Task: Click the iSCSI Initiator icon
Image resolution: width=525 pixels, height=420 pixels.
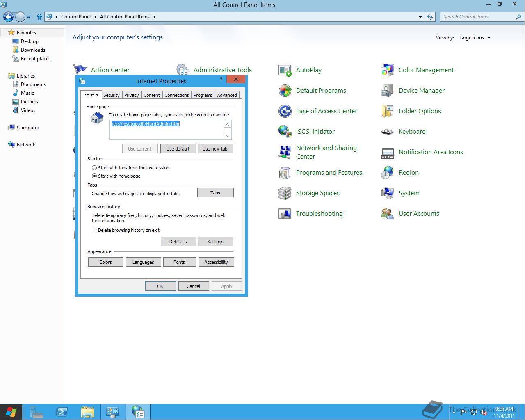Action: (285, 132)
